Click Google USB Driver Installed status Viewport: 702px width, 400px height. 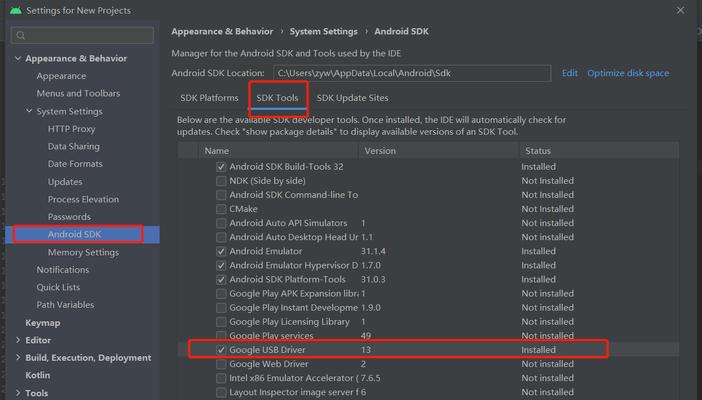coord(539,350)
